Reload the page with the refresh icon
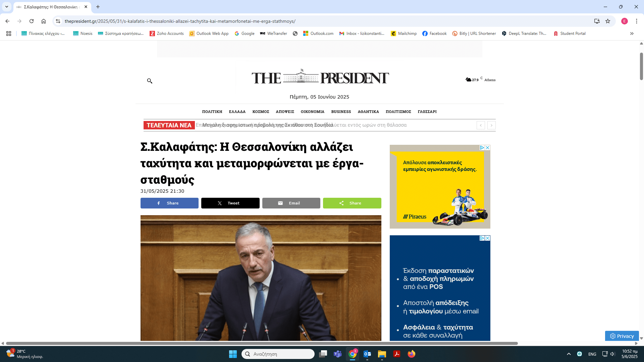 pyautogui.click(x=32, y=21)
